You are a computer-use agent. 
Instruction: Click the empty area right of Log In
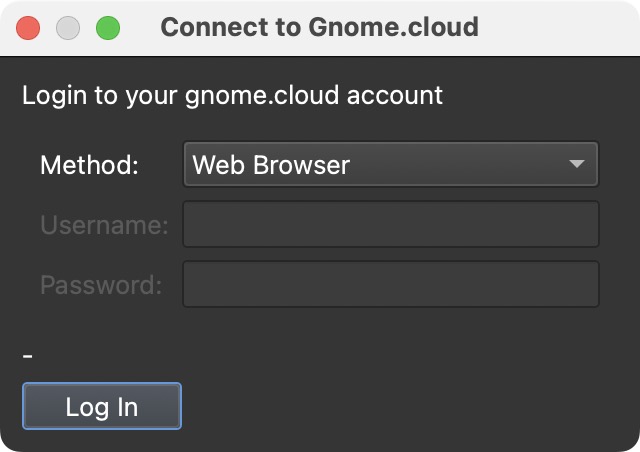(400, 407)
